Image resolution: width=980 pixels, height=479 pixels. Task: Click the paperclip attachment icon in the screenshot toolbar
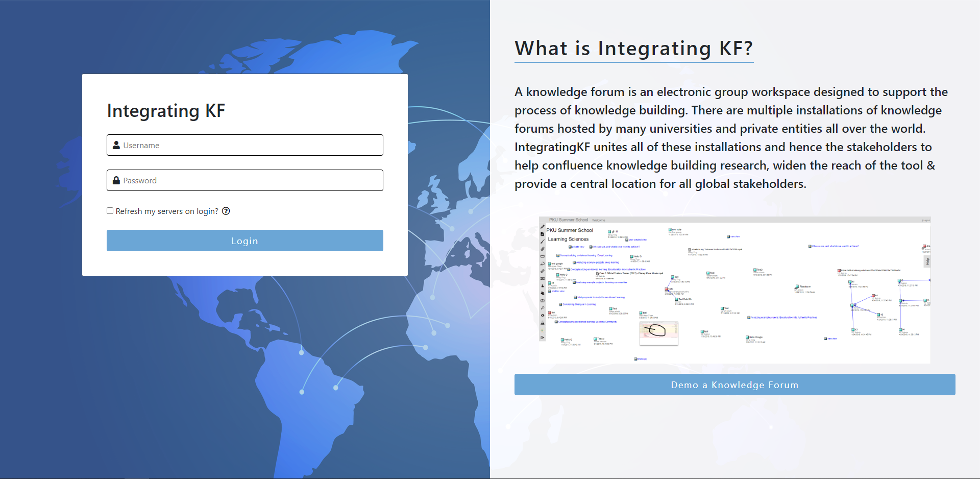[x=543, y=249]
